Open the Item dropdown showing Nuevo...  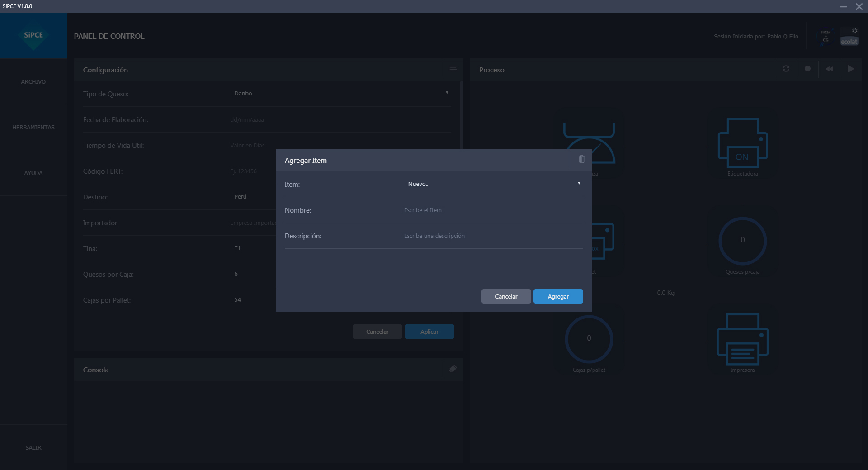(493, 184)
